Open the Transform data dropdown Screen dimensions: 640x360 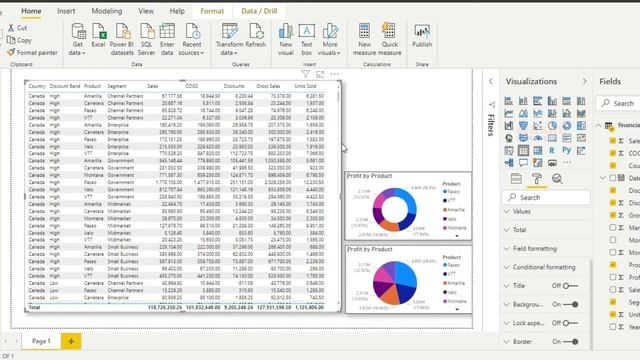229,40
